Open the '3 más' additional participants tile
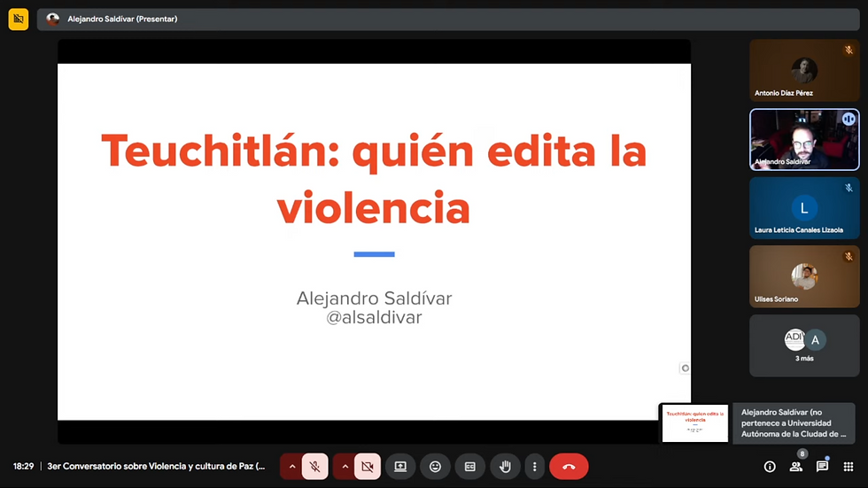The height and width of the screenshot is (488, 868). [x=804, y=345]
